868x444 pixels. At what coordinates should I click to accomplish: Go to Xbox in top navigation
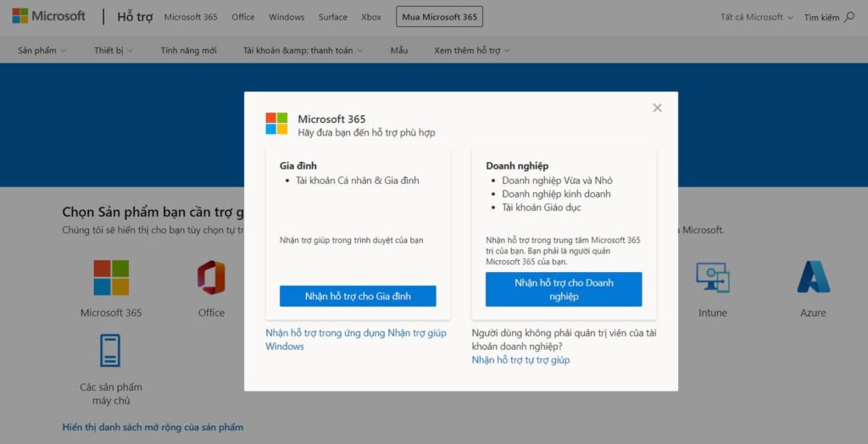click(x=371, y=17)
